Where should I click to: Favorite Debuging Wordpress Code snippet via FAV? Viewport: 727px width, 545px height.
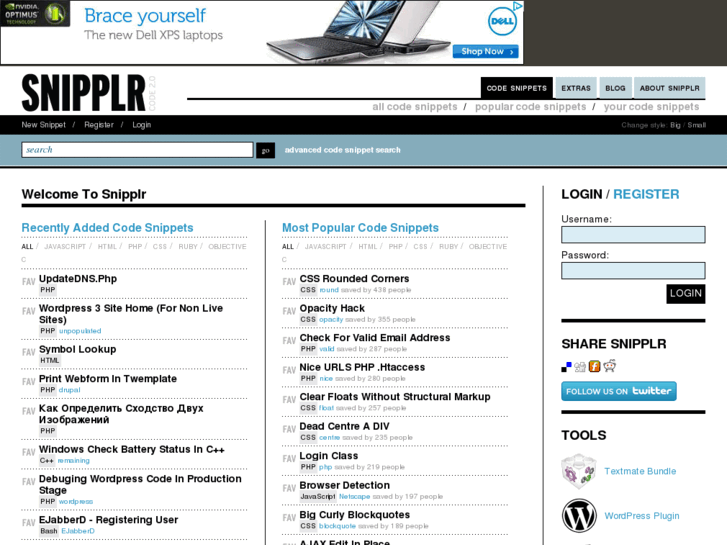[28, 481]
